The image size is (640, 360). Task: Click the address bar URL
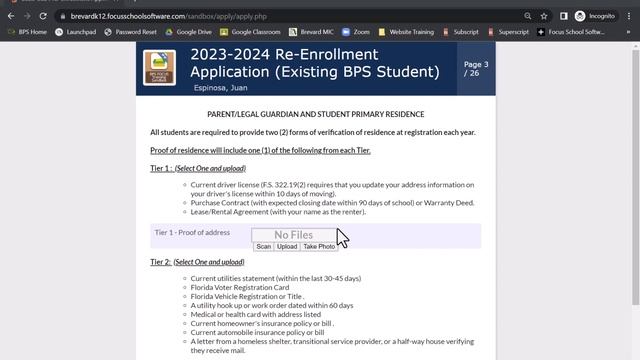(169, 16)
